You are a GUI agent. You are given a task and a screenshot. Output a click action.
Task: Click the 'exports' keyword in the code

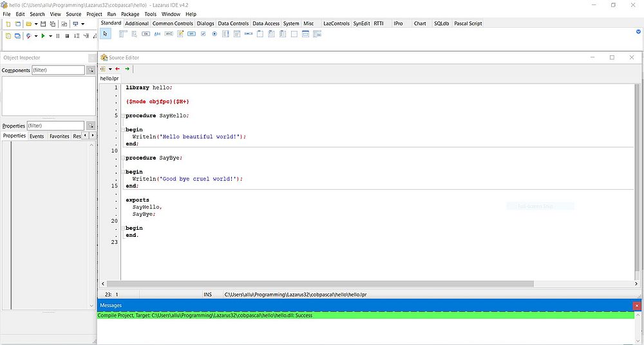click(x=138, y=200)
